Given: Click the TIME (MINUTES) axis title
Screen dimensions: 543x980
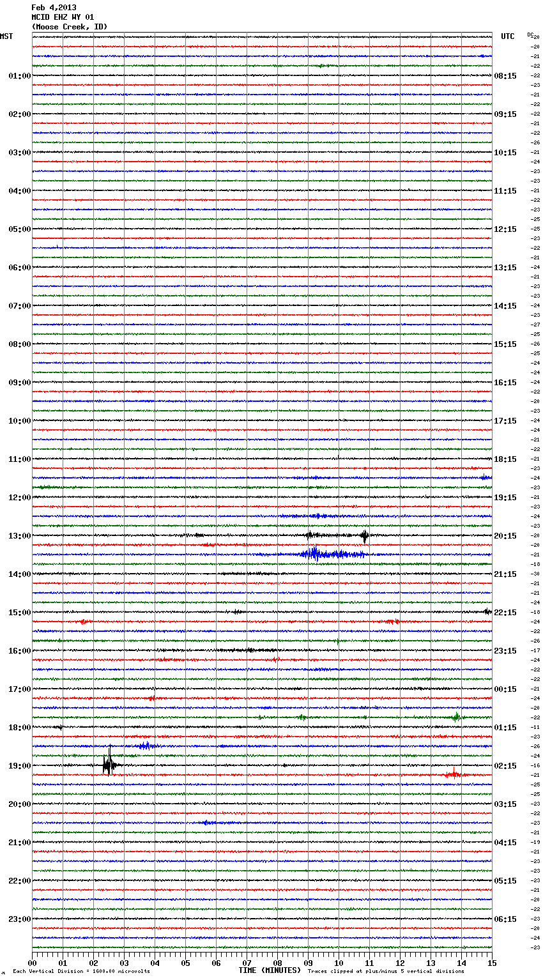Looking at the screenshot, I should 269,970.
